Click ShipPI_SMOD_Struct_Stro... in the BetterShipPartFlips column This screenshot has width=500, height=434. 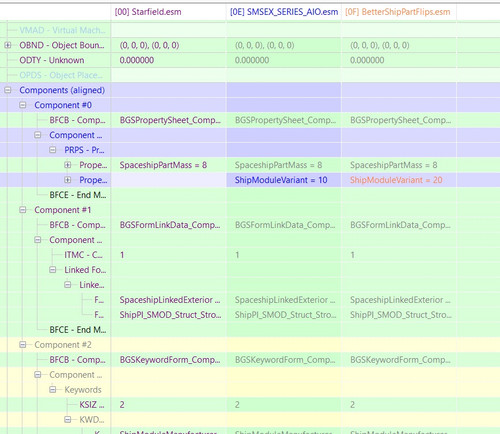click(x=401, y=315)
